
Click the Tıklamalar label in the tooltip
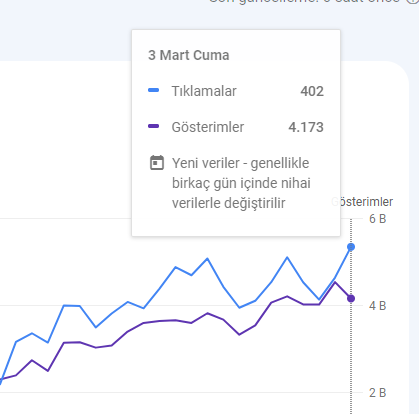(204, 91)
